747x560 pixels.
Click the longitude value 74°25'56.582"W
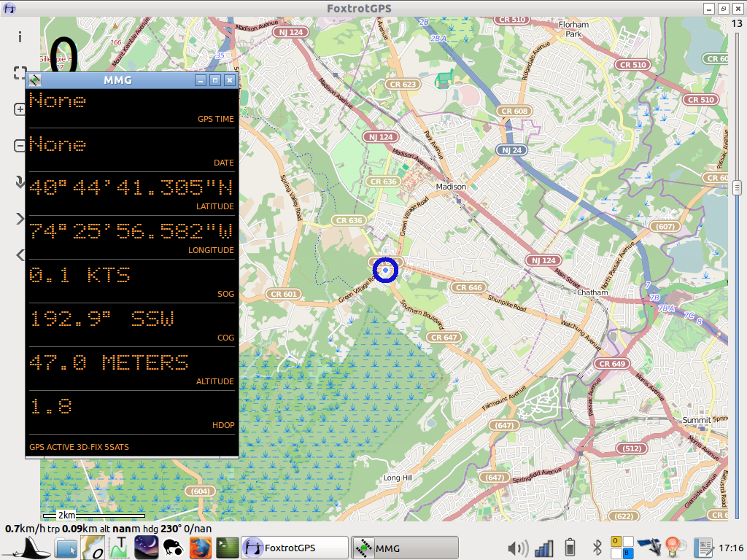[131, 231]
